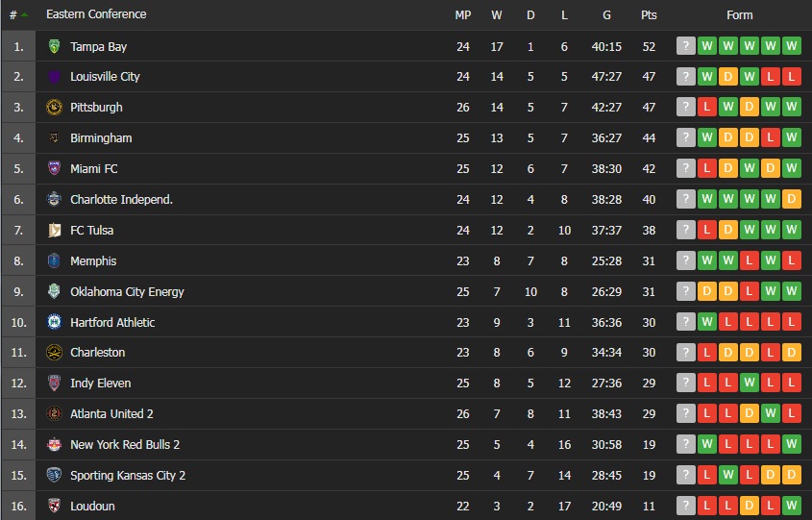812x520 pixels.
Task: Open the Charlotte Independ. team link
Action: tap(121, 200)
